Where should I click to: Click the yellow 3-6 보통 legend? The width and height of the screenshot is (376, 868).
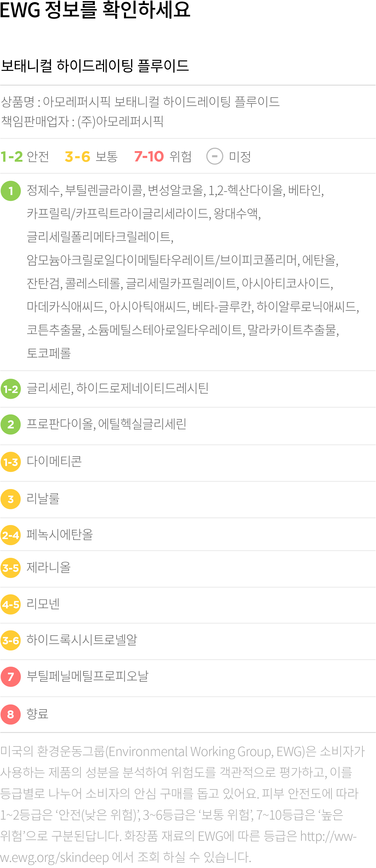(91, 156)
